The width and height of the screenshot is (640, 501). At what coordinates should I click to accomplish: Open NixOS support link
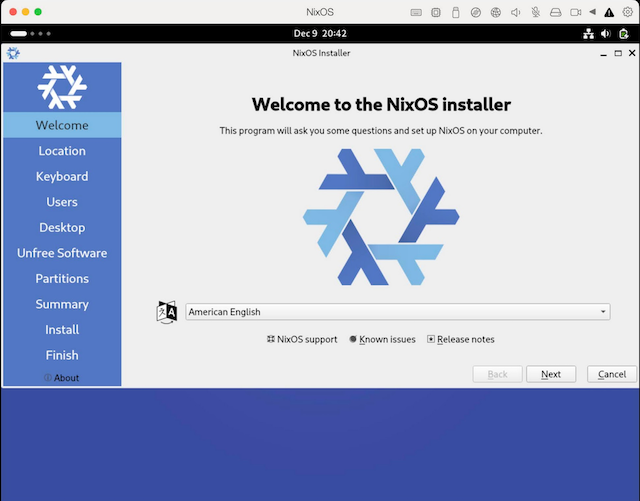302,339
